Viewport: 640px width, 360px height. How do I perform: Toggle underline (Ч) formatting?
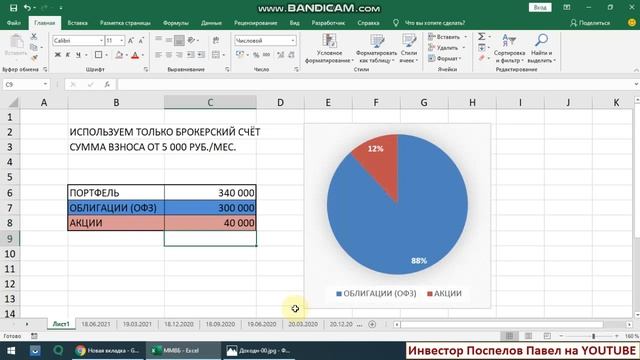[x=78, y=55]
